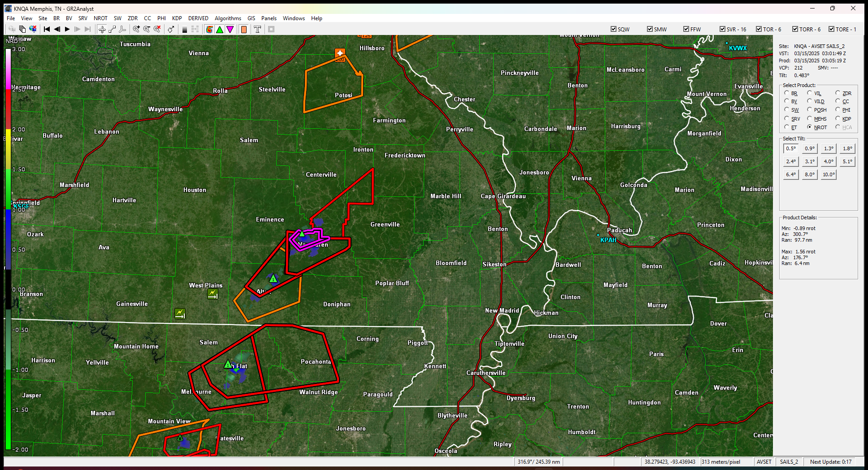
Task: Open the Help menu
Action: tap(317, 18)
